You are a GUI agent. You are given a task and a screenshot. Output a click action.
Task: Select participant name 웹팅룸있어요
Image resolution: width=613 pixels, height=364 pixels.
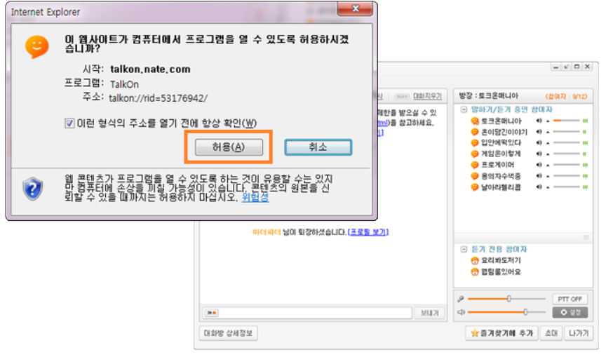point(501,271)
